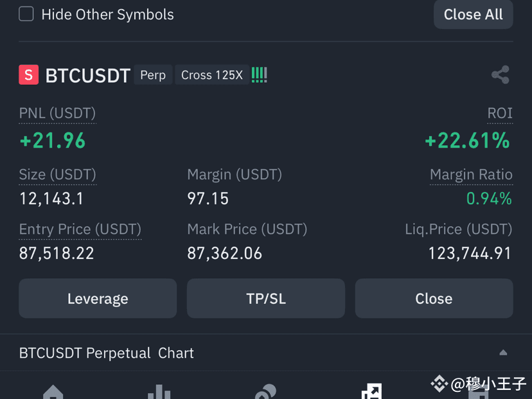This screenshot has height=399, width=532.
Task: Share the BTCUSDT position via share icon
Action: [501, 75]
